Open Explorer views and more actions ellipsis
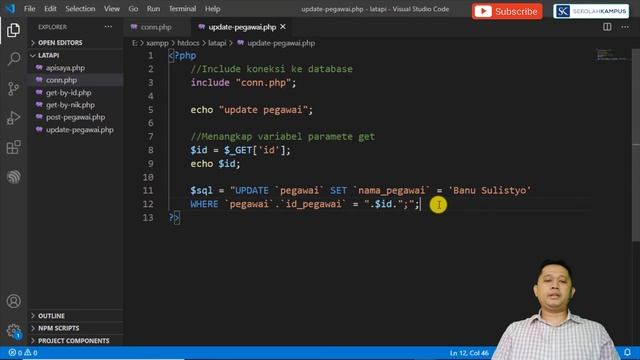Image resolution: width=640 pixels, height=360 pixels. [x=108, y=27]
